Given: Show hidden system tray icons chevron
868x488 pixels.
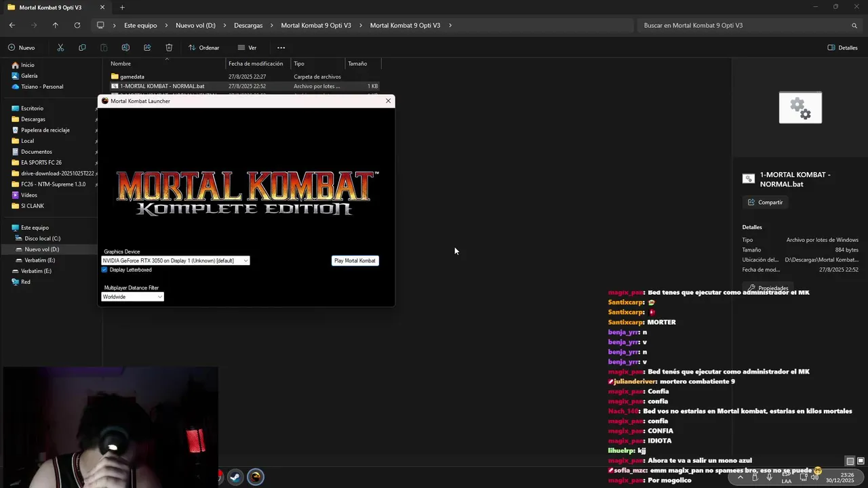Looking at the screenshot, I should pos(741,477).
